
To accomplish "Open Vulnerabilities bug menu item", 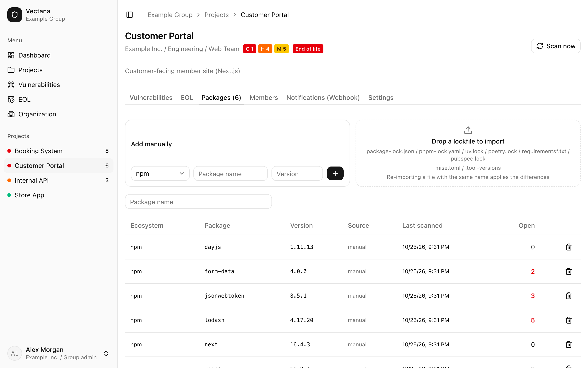I will [x=59, y=85].
